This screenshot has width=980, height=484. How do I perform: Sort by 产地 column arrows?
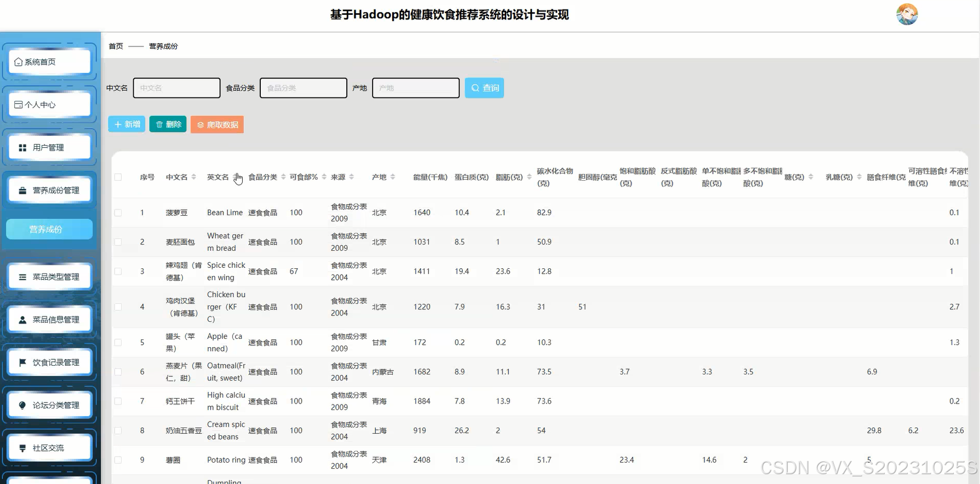pos(393,177)
